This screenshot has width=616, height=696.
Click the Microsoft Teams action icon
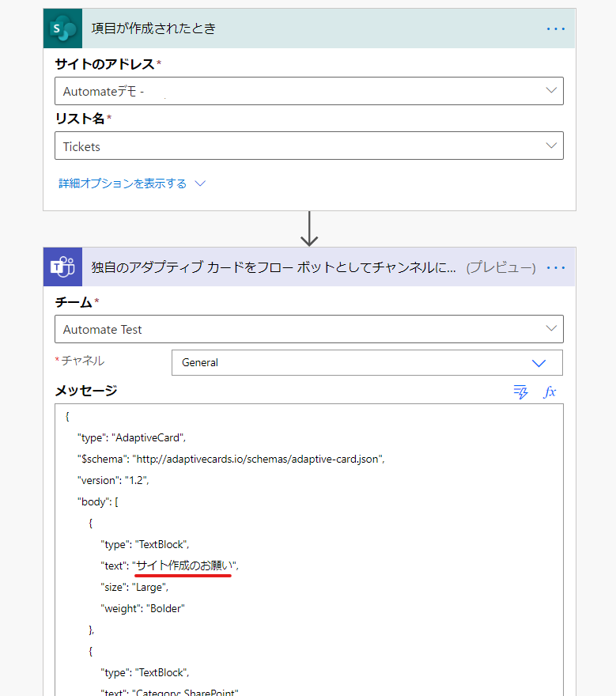click(62, 267)
